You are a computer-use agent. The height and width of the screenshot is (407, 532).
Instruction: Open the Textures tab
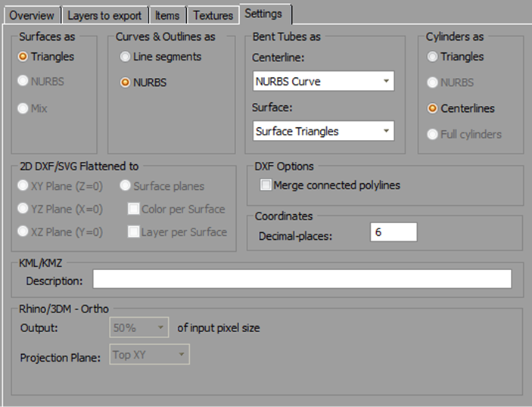point(213,15)
